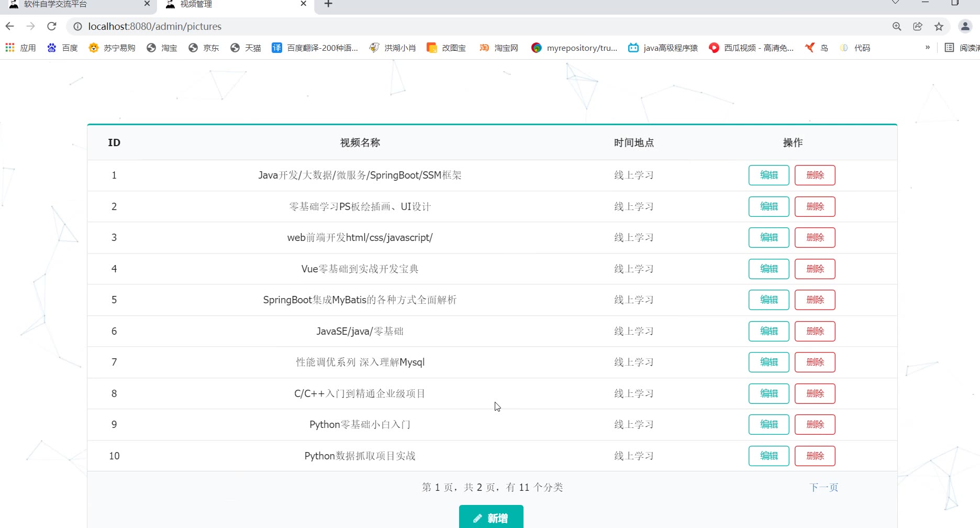Close the 视频管理 tab
Image resolution: width=980 pixels, height=528 pixels.
click(304, 4)
